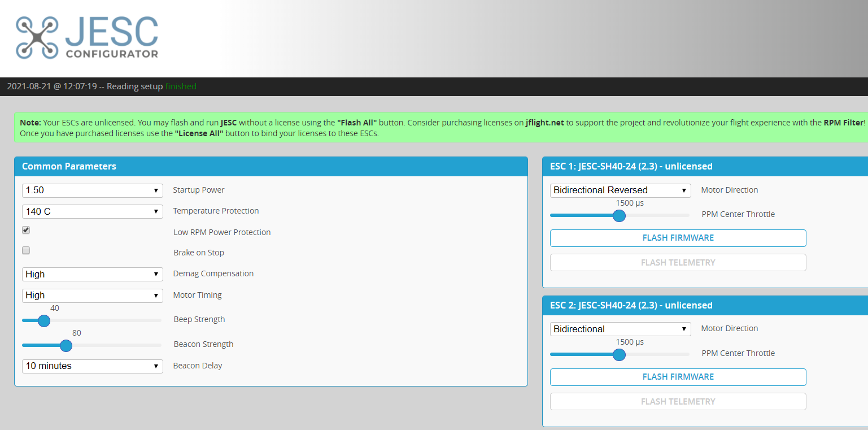
Task: Click the Temperature Protection label
Action: (x=216, y=211)
